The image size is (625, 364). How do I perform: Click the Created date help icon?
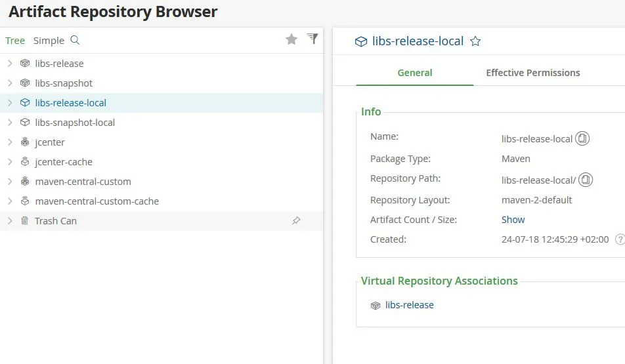point(620,239)
